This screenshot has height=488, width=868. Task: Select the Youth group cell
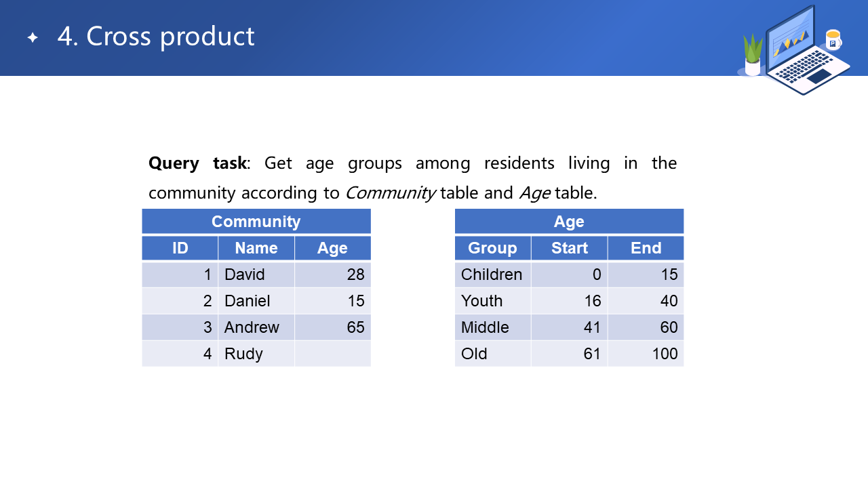[492, 301]
